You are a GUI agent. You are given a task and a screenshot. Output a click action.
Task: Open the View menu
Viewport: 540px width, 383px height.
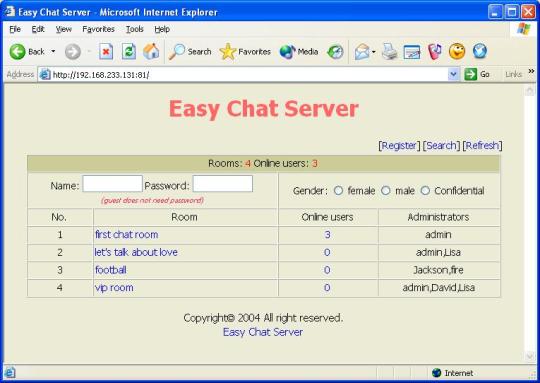point(64,29)
